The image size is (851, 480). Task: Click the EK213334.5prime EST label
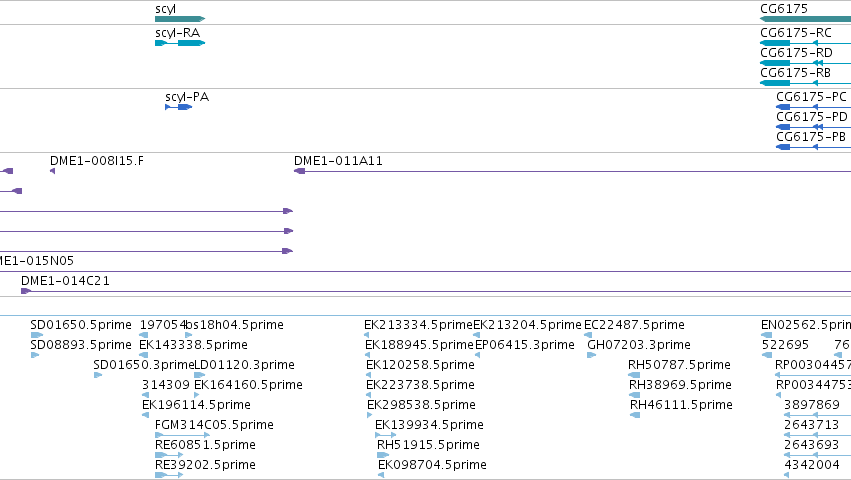tap(418, 325)
